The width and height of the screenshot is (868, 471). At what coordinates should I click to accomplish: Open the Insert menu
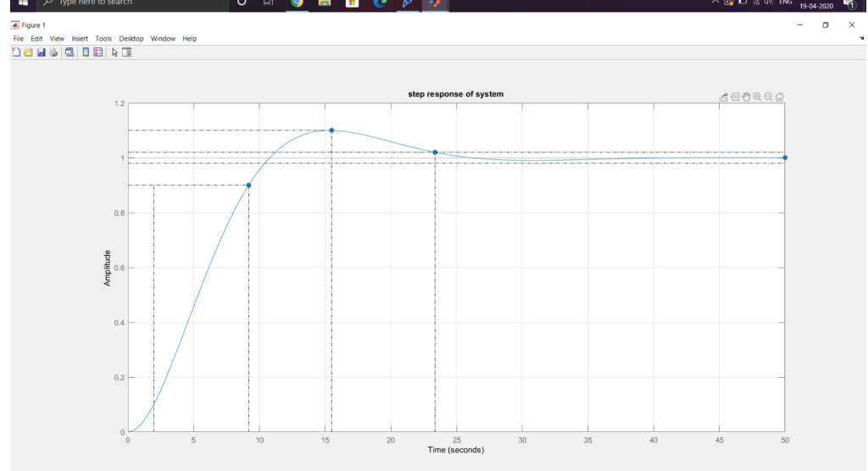tap(80, 39)
